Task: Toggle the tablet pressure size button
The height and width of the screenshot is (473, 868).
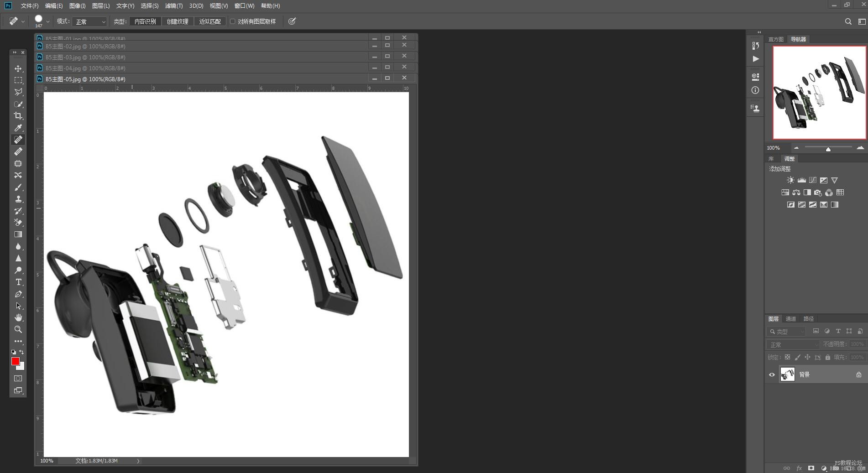Action: click(x=292, y=21)
